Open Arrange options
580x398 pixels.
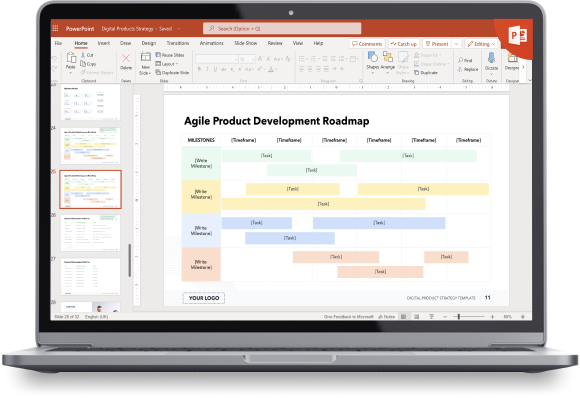pos(388,61)
